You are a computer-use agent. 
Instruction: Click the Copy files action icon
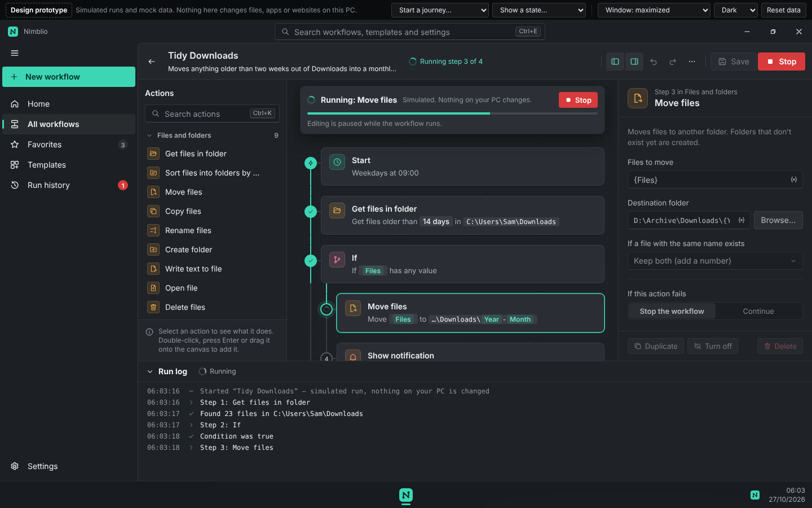(153, 211)
